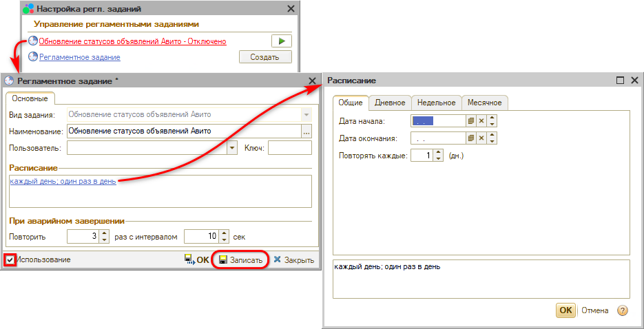Click the green run task button
Viewport: 644px width, 329px height.
click(x=281, y=41)
